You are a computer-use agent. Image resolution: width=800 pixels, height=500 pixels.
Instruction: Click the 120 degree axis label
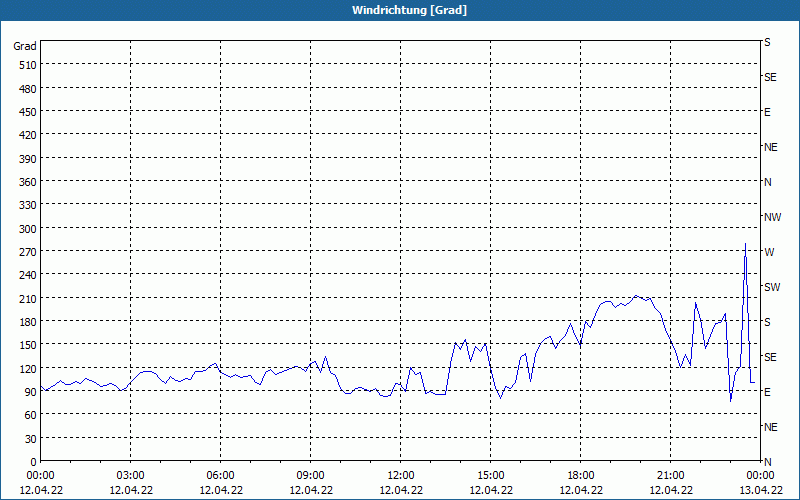click(28, 369)
